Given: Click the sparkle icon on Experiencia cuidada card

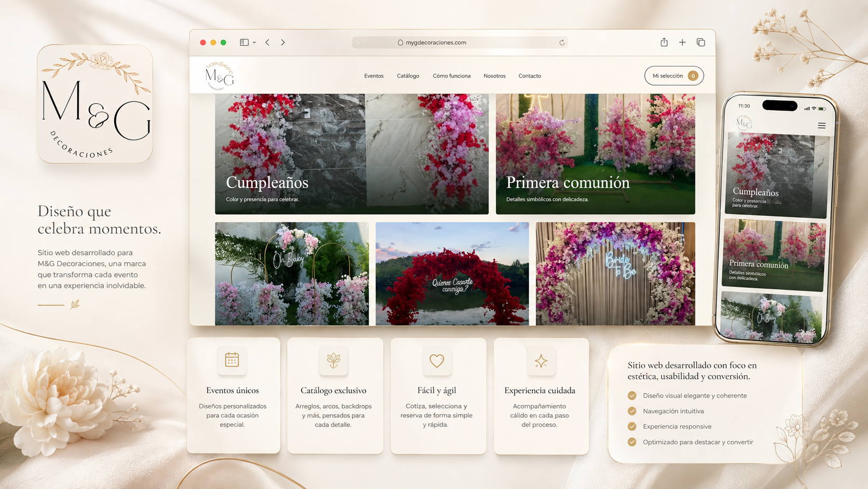Looking at the screenshot, I should [541, 361].
